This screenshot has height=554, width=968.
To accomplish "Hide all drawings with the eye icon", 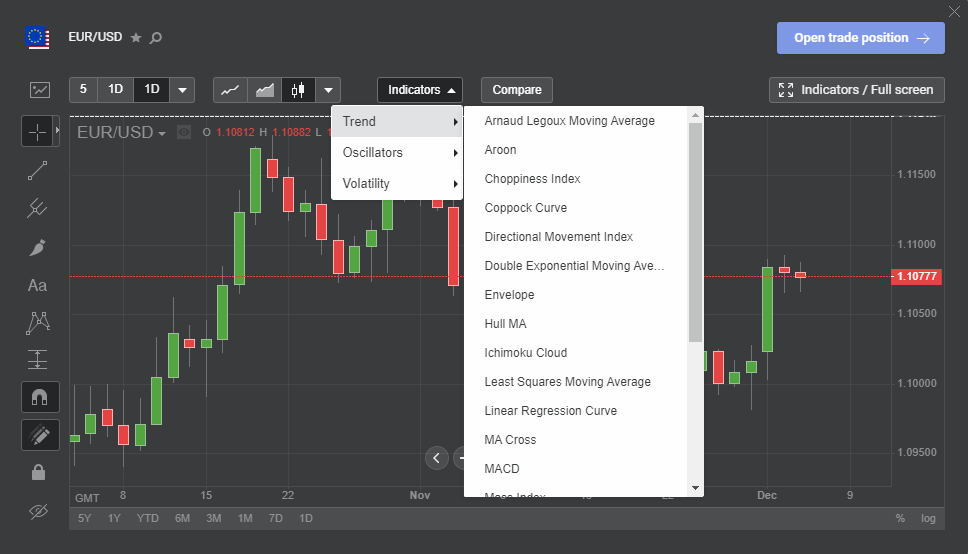I will click(x=39, y=511).
